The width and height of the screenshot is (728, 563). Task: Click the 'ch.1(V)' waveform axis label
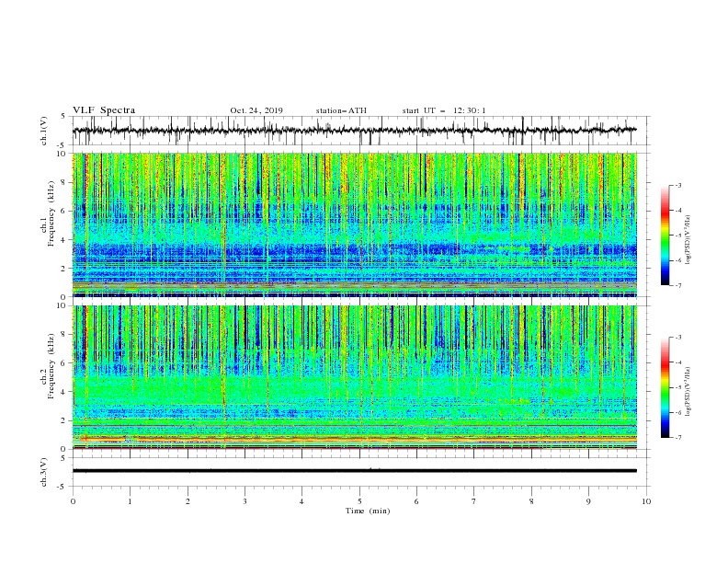click(x=44, y=131)
